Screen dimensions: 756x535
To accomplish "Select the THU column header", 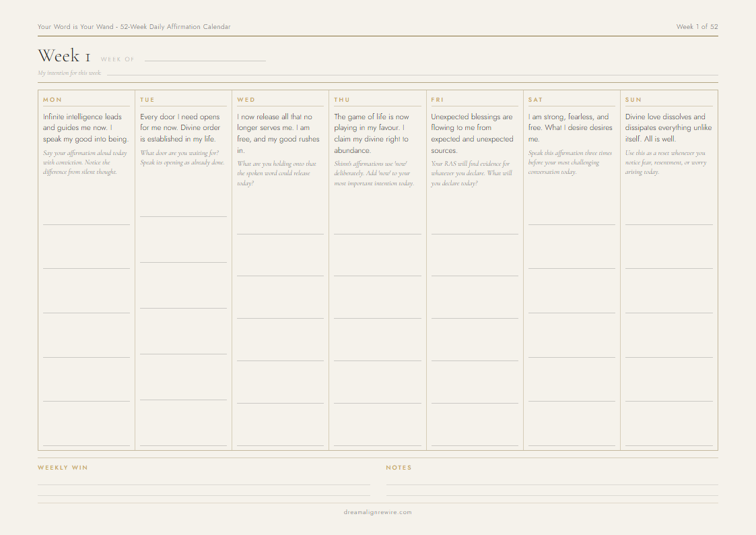I will point(342,100).
